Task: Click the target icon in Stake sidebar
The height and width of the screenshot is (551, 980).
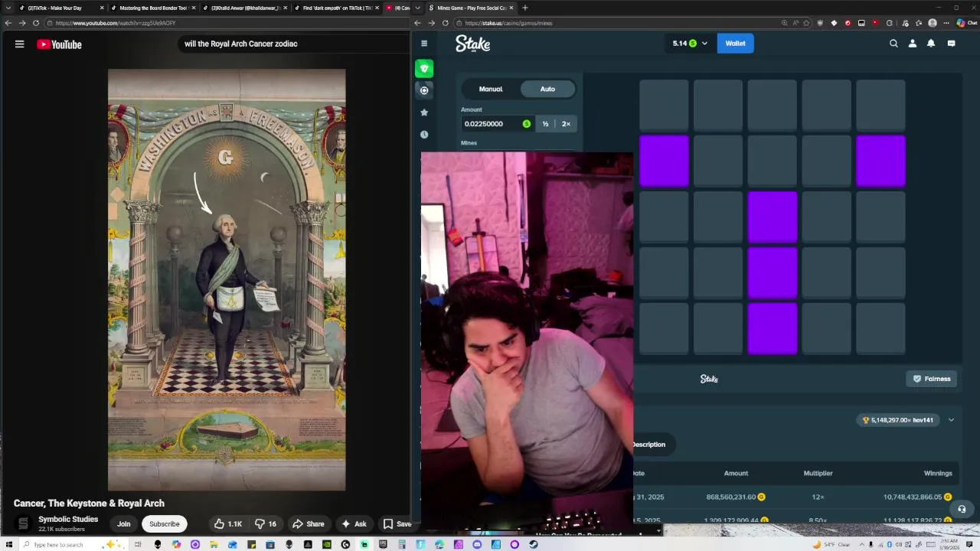Action: pyautogui.click(x=424, y=90)
